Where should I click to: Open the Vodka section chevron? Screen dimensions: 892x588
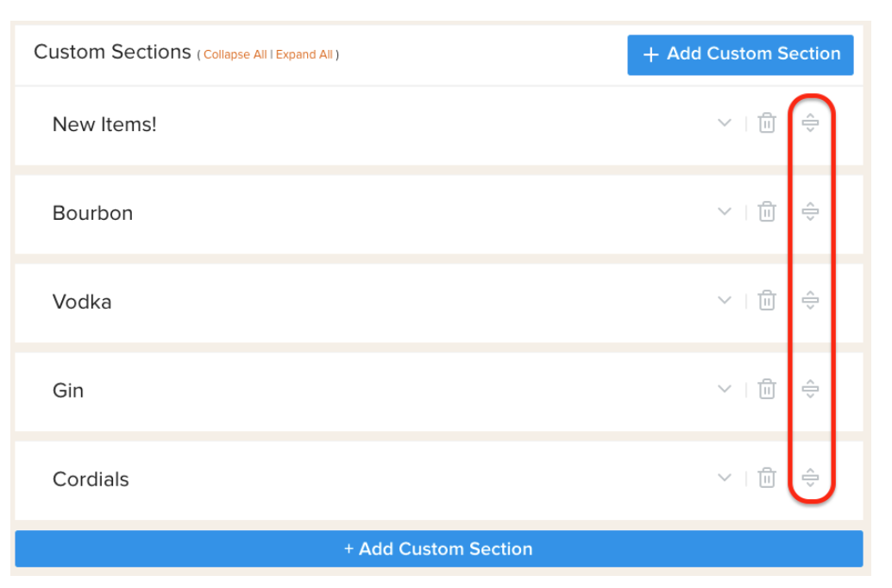pos(724,300)
